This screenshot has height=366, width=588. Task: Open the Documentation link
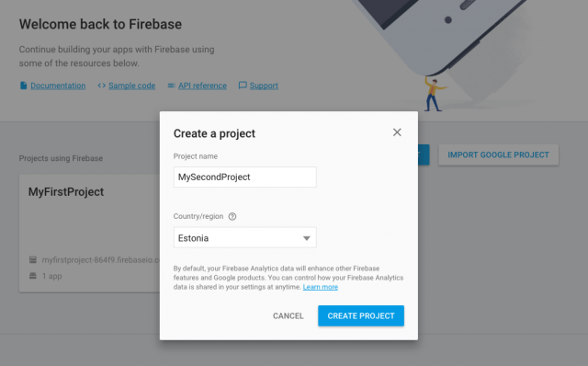click(58, 86)
